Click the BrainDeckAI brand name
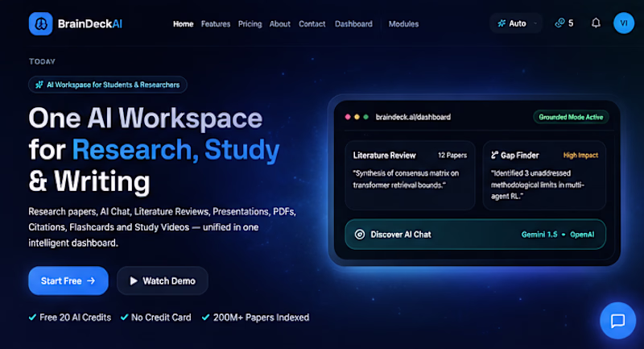The height and width of the screenshot is (349, 644). [90, 24]
